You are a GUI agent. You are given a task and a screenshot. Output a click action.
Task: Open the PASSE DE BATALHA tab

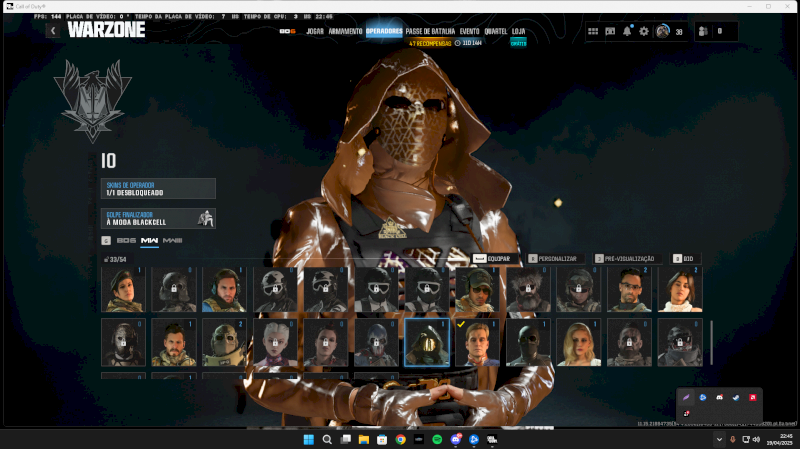(430, 31)
